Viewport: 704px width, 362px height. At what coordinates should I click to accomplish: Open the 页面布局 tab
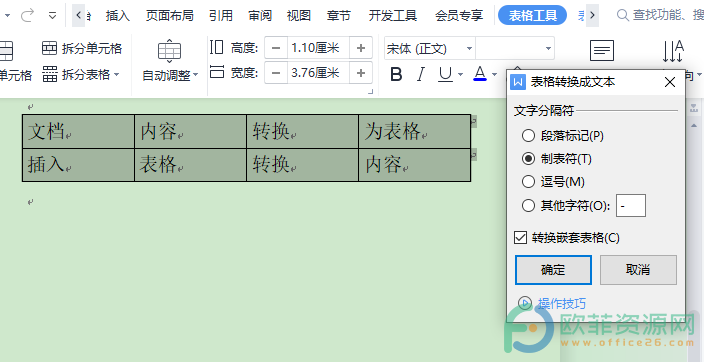[170, 16]
